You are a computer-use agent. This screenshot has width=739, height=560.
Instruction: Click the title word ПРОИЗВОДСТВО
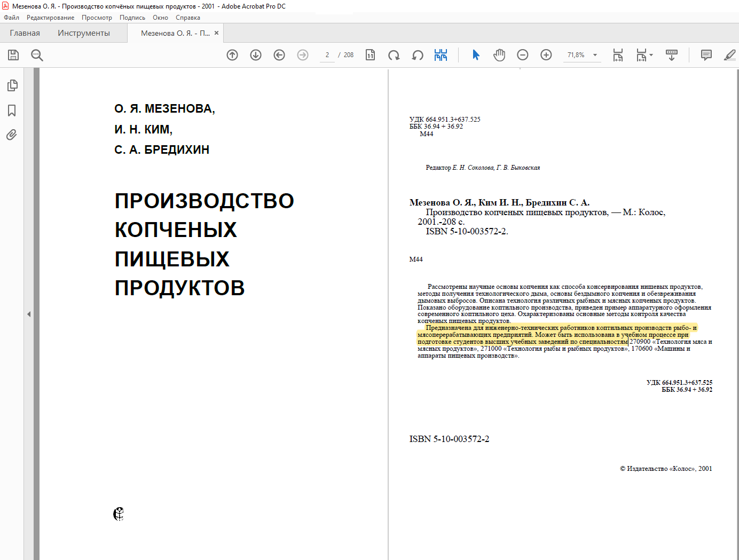[x=205, y=201]
